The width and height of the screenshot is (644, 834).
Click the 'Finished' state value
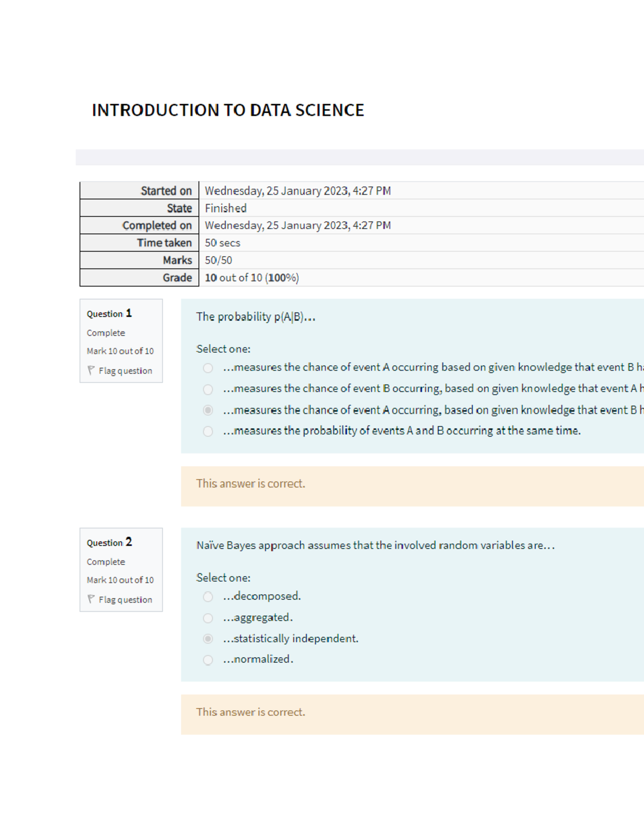(x=225, y=208)
